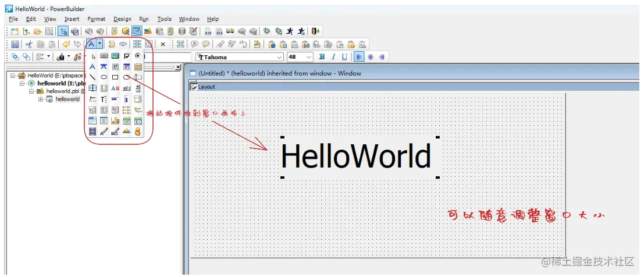Select the helloworld window item in the tree
This screenshot has width=644, height=277.
pos(67,99)
